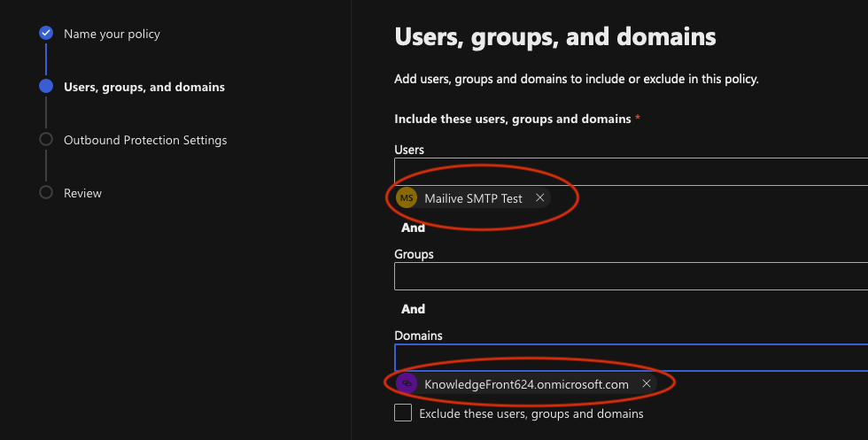Go to the Name your policy step
868x440 pixels.
[112, 34]
